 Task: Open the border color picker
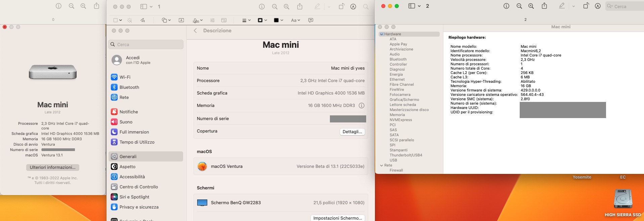tap(262, 20)
